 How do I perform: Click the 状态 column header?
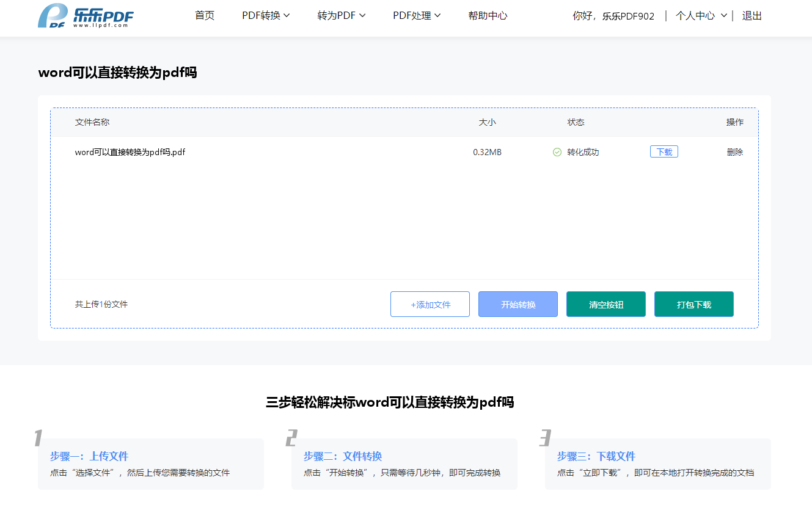576,122
